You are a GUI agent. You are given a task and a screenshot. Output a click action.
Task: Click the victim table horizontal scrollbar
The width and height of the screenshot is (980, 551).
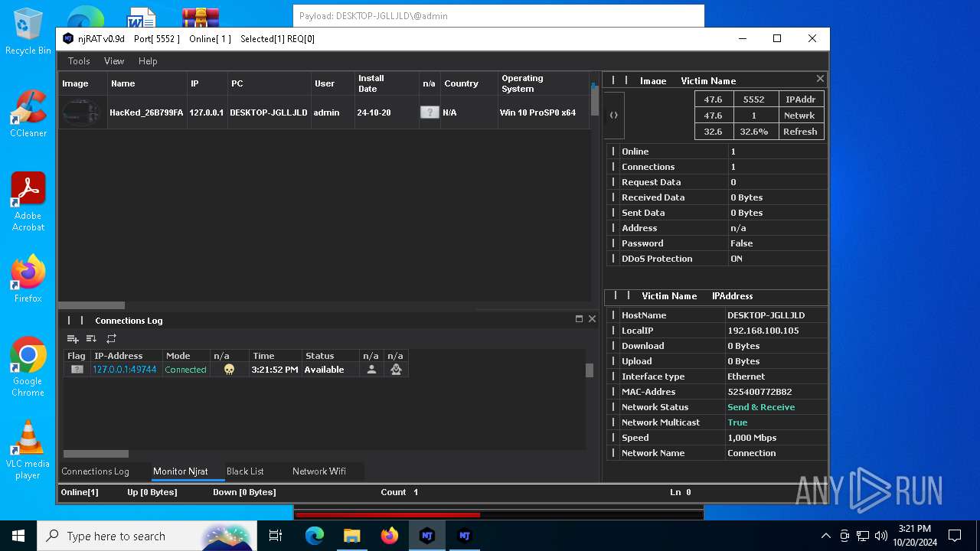[x=91, y=305]
